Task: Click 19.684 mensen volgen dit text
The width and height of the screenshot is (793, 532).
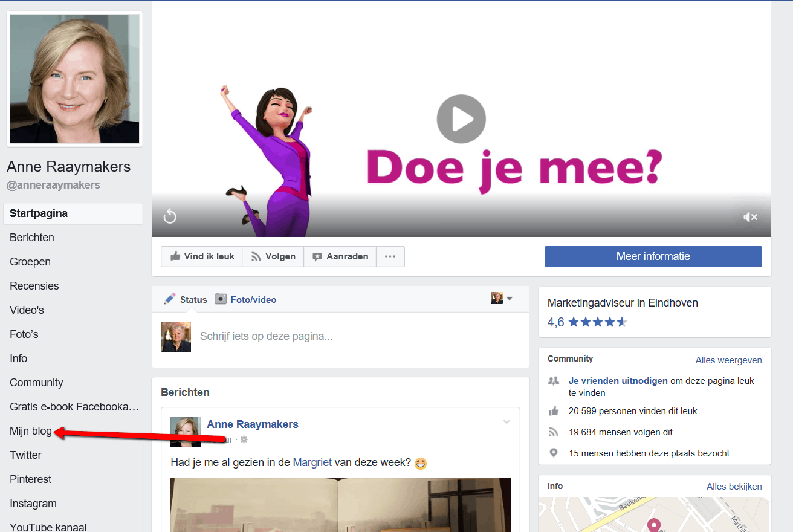Action: (x=621, y=432)
